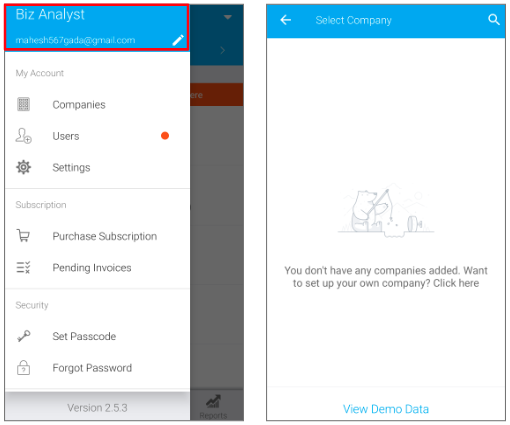Viewport: 510px width, 425px height.
Task: Tap the search magnifier in Select Company
Action: [x=494, y=20]
